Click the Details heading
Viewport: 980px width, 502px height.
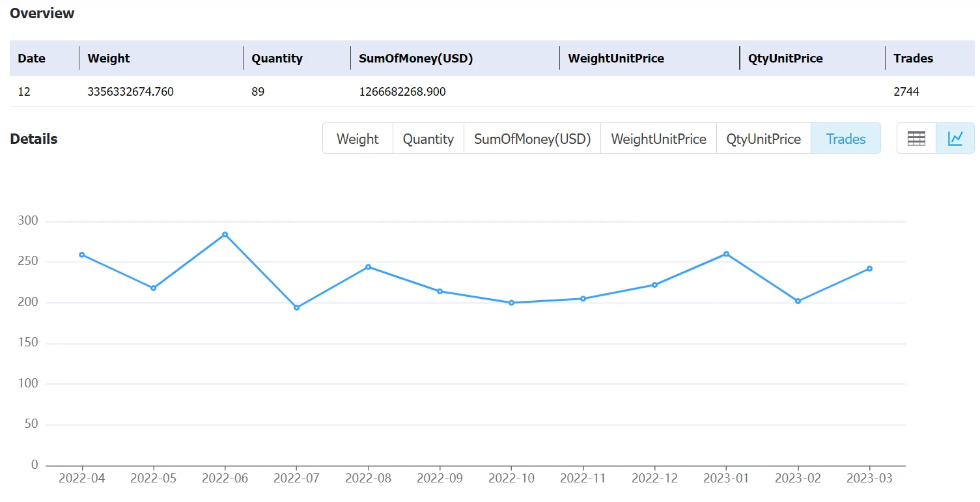pyautogui.click(x=34, y=139)
